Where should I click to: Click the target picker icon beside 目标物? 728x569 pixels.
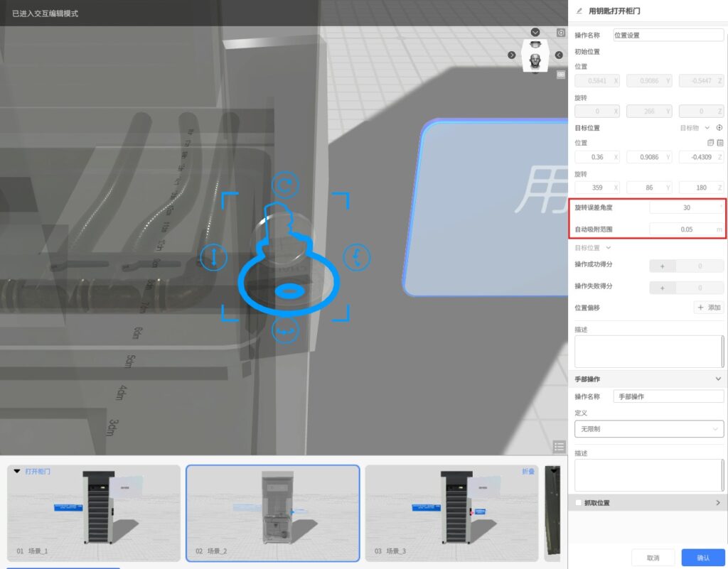coord(719,128)
